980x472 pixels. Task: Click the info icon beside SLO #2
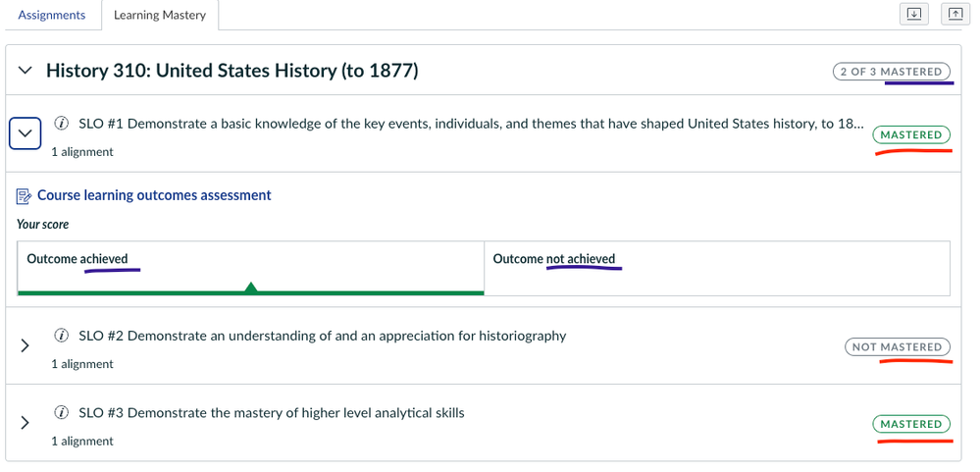tap(62, 336)
